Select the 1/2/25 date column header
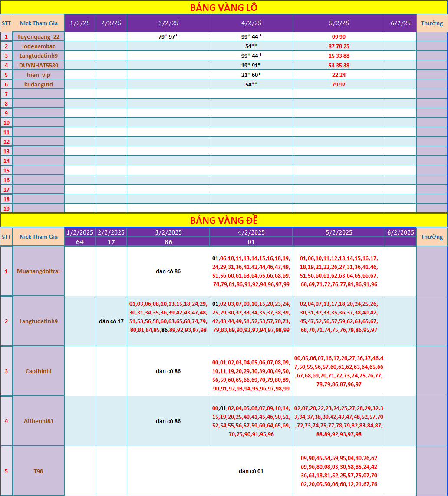 pos(80,23)
